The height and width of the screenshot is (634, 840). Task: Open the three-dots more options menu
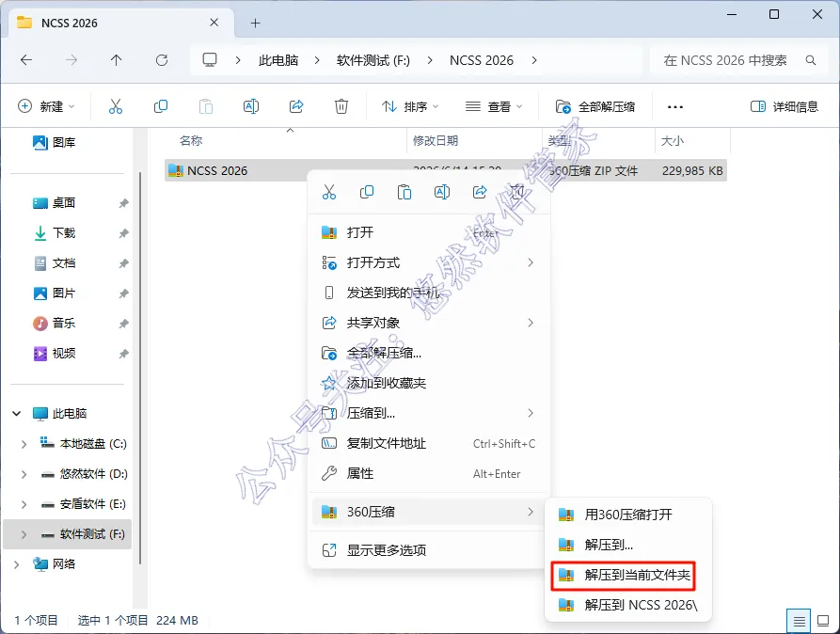(x=675, y=106)
